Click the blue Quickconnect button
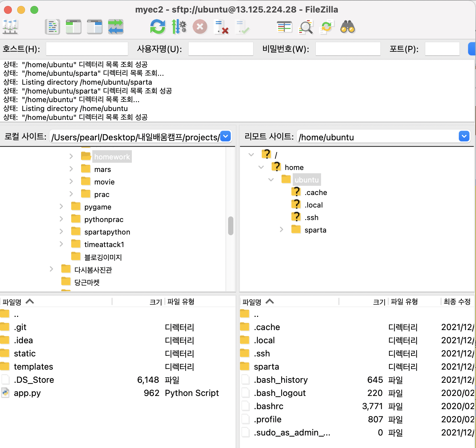 click(x=472, y=49)
